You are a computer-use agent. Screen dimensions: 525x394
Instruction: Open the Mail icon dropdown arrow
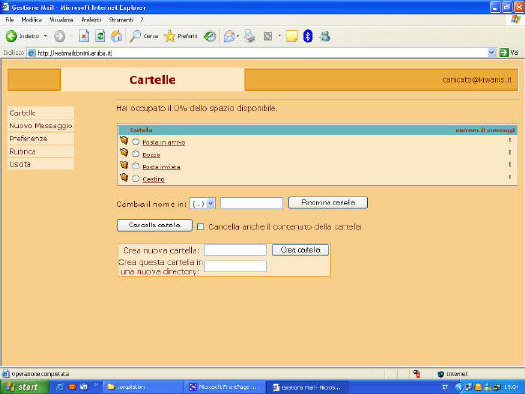(237, 36)
